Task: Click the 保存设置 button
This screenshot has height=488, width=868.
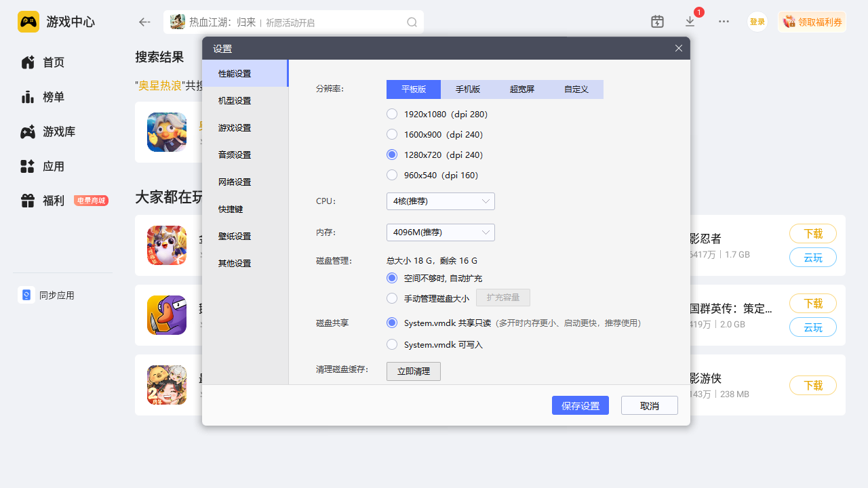Action: tap(580, 405)
